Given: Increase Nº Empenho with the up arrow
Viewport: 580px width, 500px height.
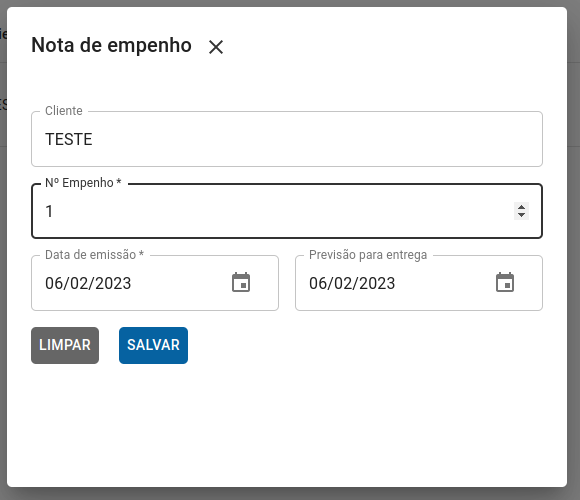Looking at the screenshot, I should pos(522,207).
